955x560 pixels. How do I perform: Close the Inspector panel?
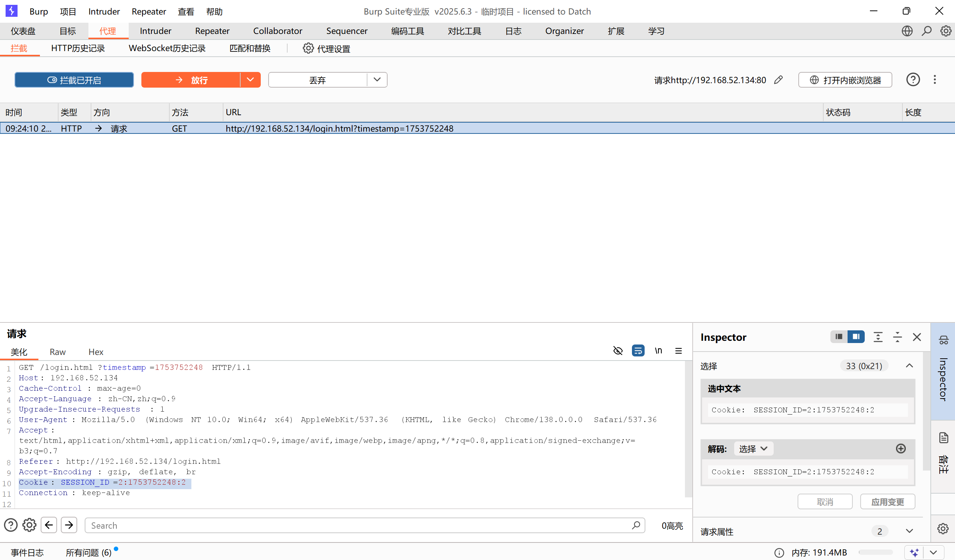click(917, 337)
